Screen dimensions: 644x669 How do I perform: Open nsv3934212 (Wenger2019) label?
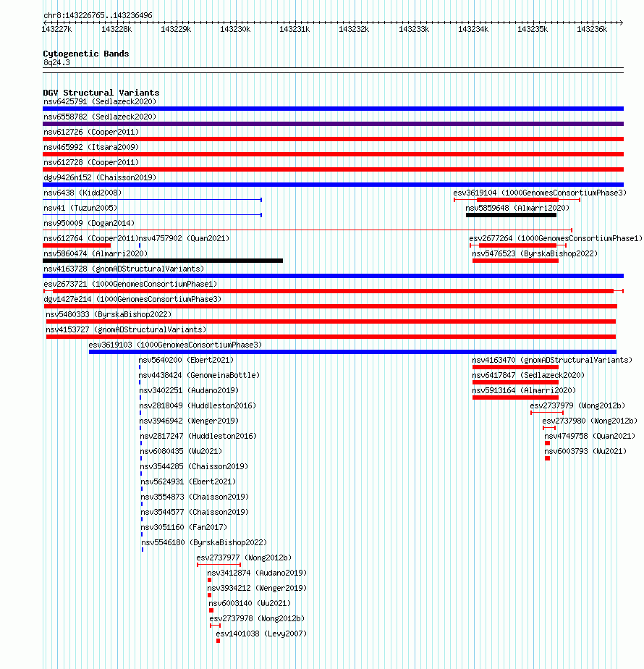click(x=257, y=589)
